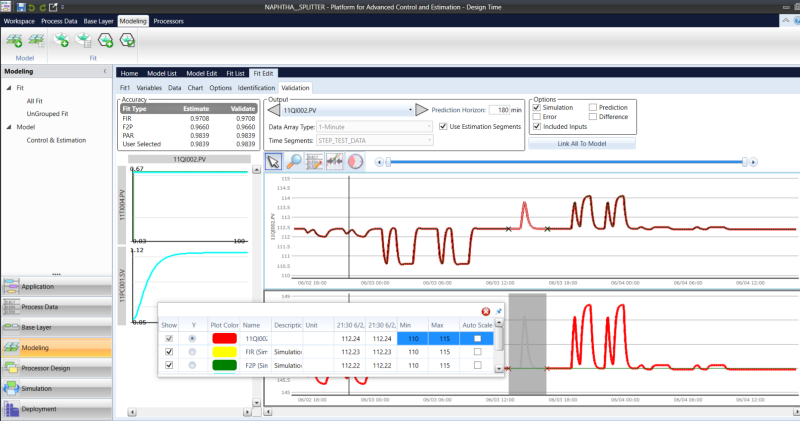
Task: Open the 11QI002.PV output dropdown
Action: 410,110
